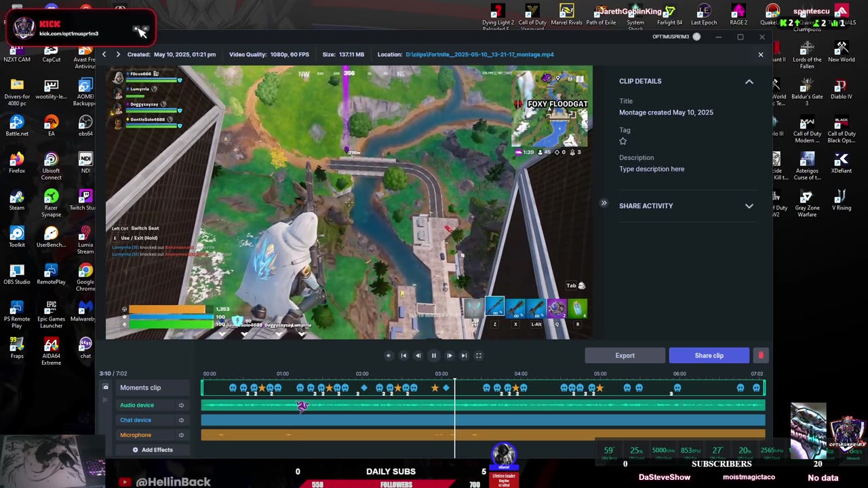Open Malwarebytes desktop shortcut
This screenshot has height=488, width=868.
coord(85,310)
